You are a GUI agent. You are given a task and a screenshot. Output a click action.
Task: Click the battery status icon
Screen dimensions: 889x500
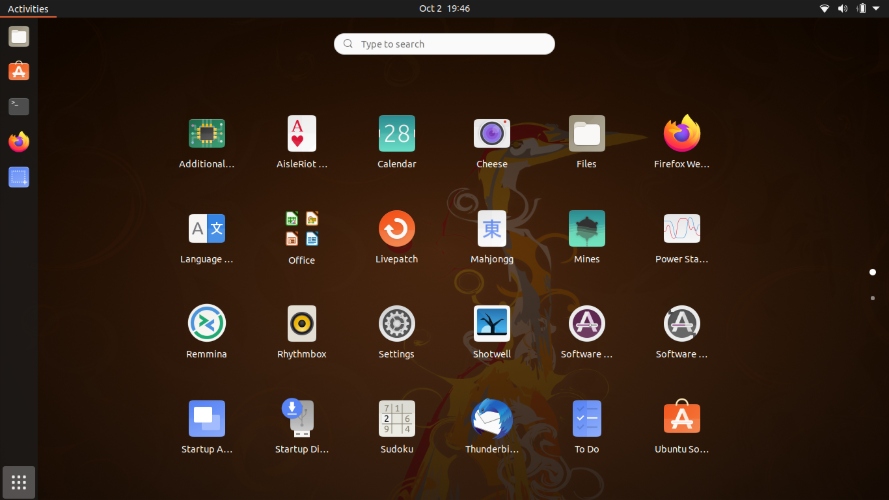[x=861, y=9]
